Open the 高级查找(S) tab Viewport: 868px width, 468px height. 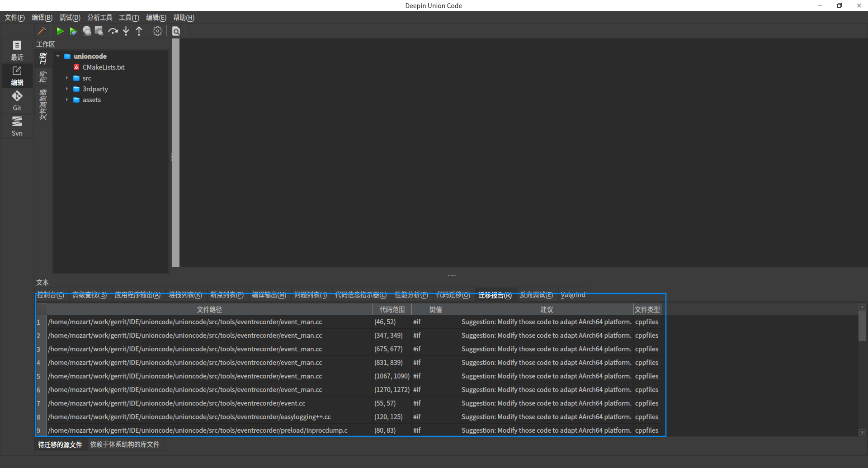pyautogui.click(x=90, y=295)
